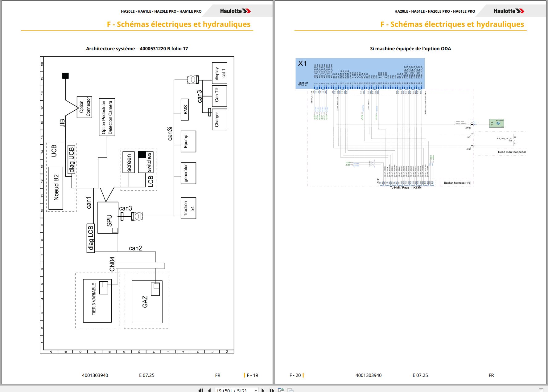548x392 pixels.
Task: Click the Dead man foot pedal label
Action: 512,152
